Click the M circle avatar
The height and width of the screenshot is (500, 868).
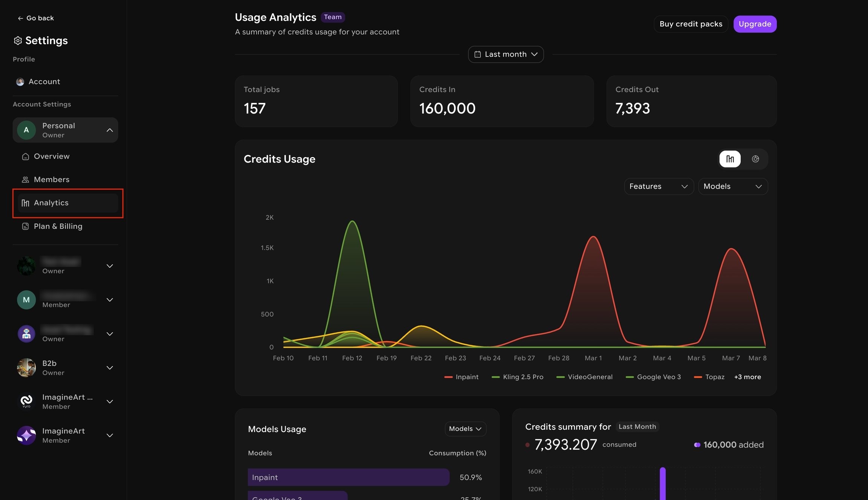click(26, 300)
